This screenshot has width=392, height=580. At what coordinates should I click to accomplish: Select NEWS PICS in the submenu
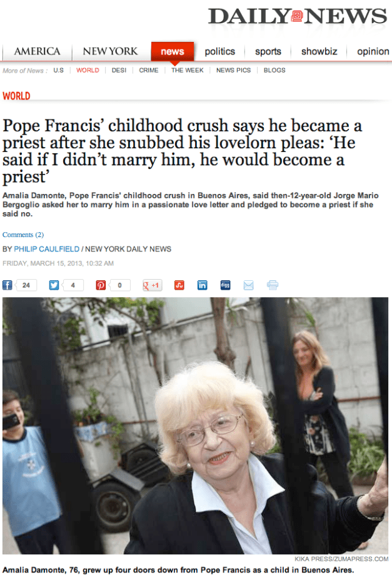coord(233,70)
